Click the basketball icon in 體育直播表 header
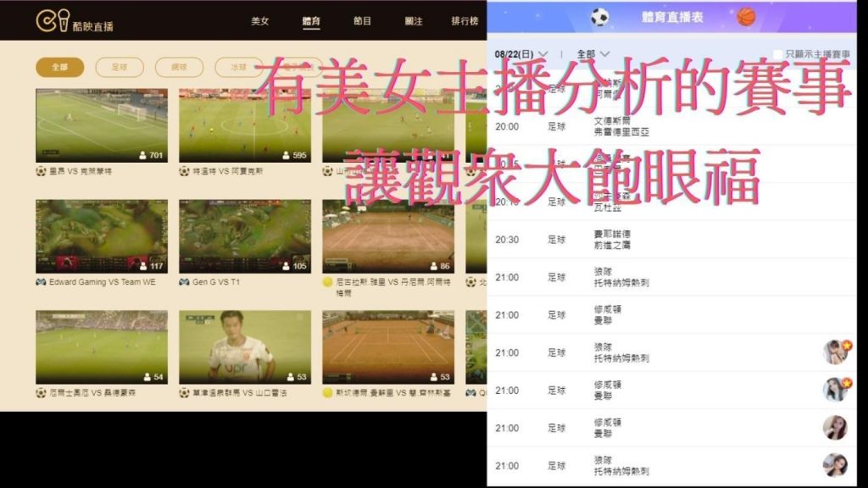 [x=746, y=15]
